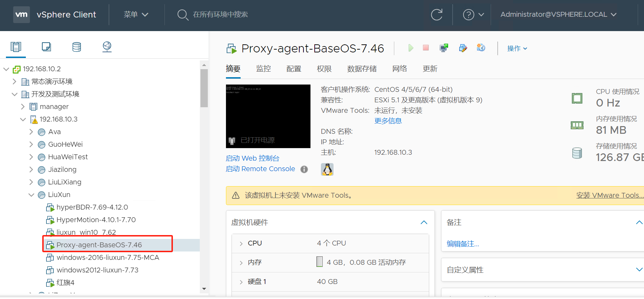Expand the LiuLiXiang resource pool
The height and width of the screenshot is (299, 644).
click(x=31, y=182)
